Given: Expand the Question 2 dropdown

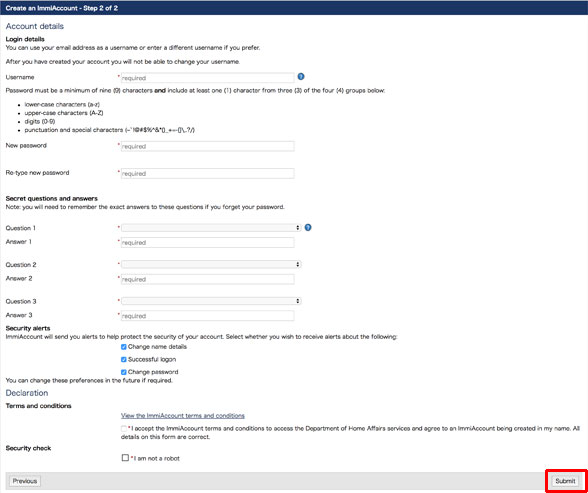Looking at the screenshot, I should click(211, 264).
